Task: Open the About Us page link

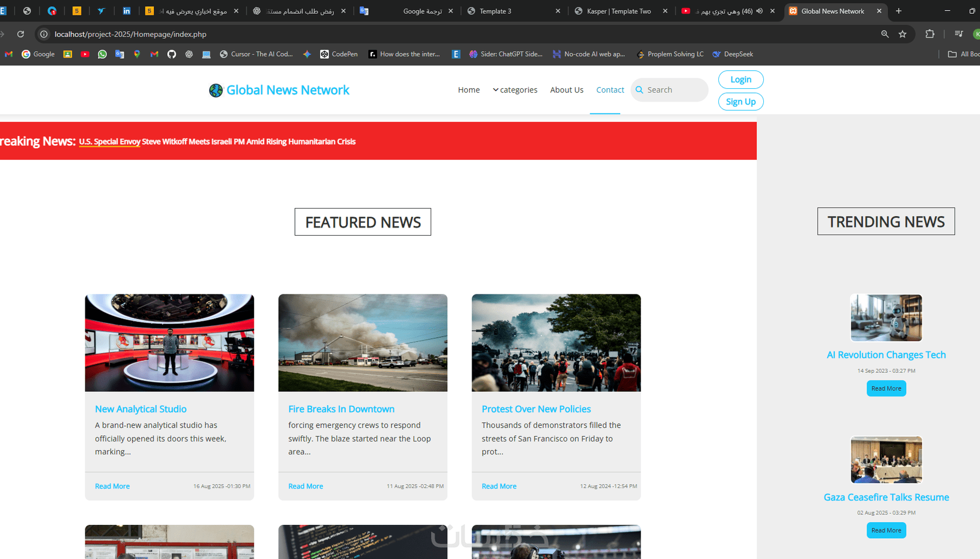Action: click(x=567, y=90)
